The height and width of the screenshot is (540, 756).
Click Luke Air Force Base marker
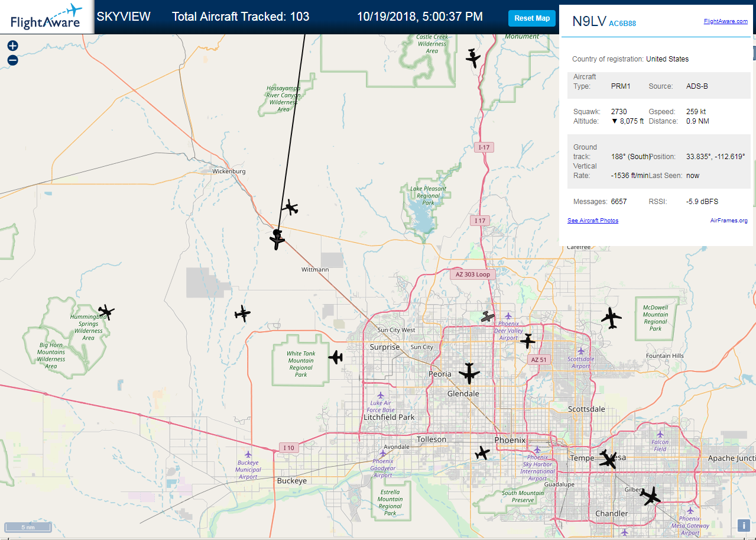tap(381, 395)
